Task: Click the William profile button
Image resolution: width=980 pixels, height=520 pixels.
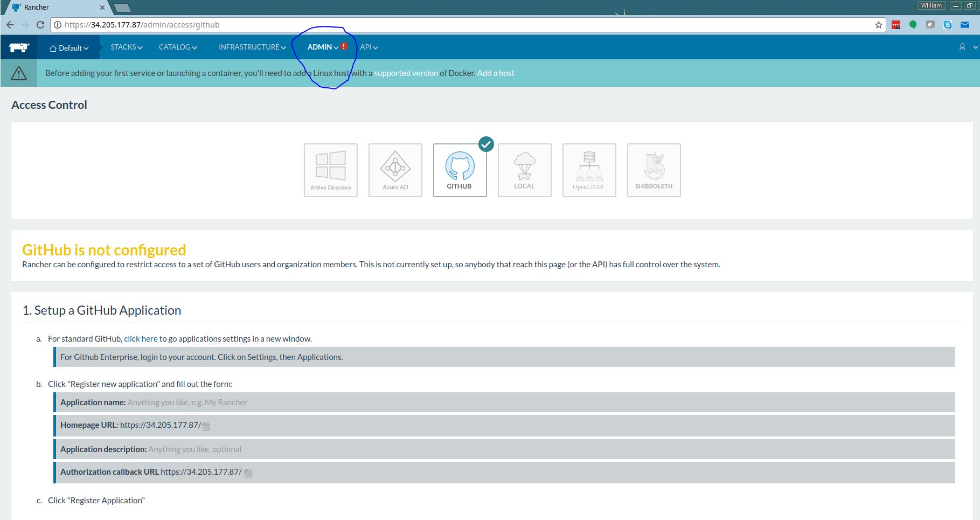Action: coord(931,5)
